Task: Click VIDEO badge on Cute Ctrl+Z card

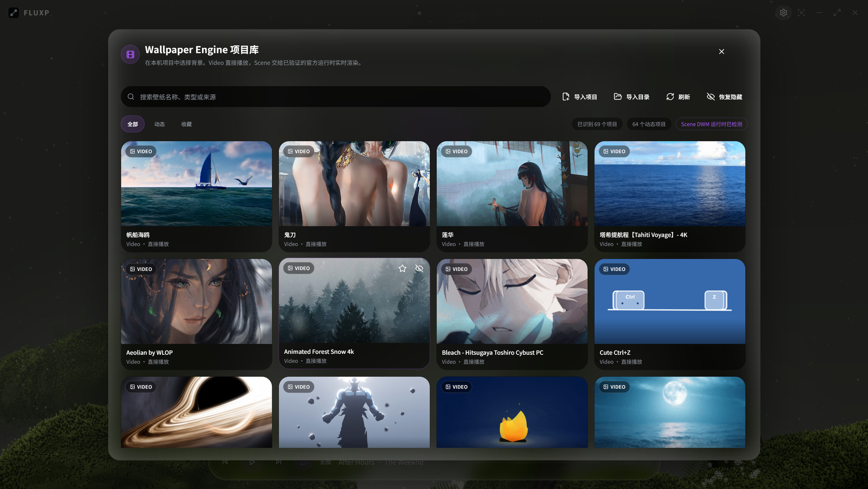Action: tap(614, 269)
